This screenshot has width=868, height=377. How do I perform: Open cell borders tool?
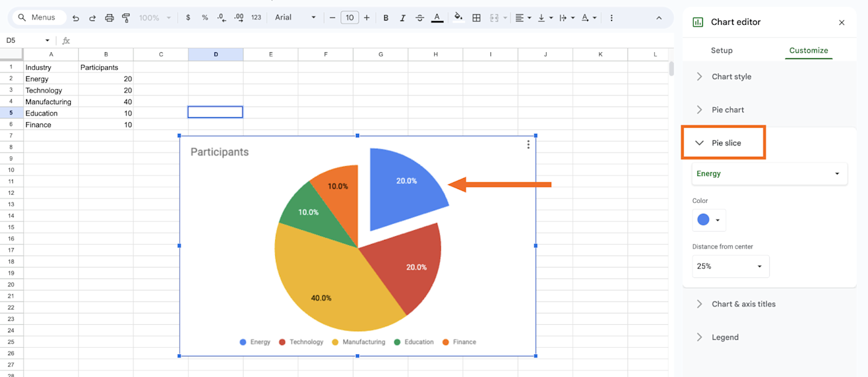pyautogui.click(x=477, y=18)
